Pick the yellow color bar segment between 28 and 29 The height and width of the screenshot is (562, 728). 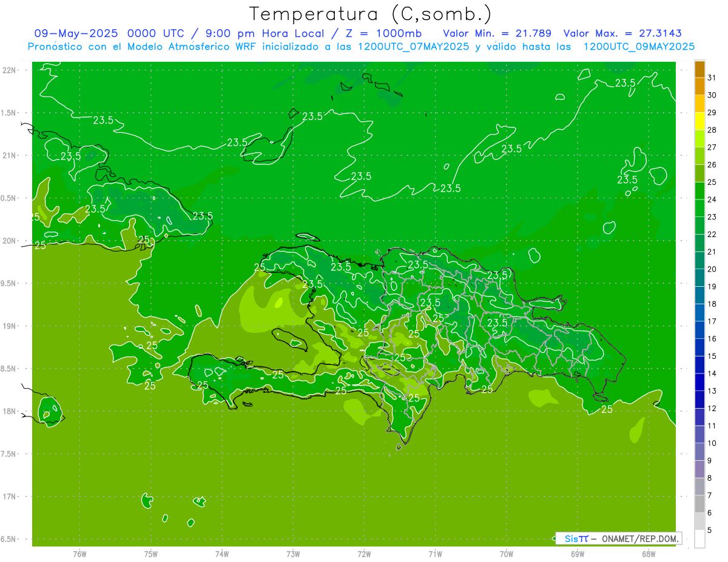pyautogui.click(x=699, y=121)
